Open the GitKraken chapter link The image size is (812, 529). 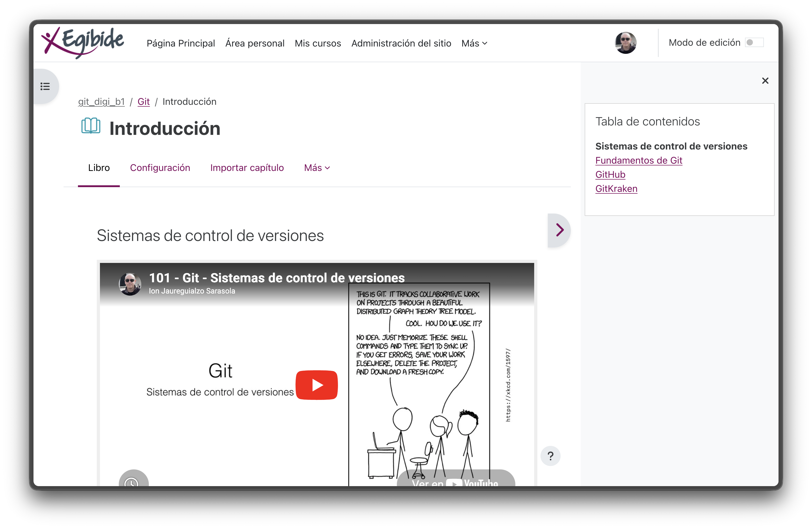(x=616, y=188)
